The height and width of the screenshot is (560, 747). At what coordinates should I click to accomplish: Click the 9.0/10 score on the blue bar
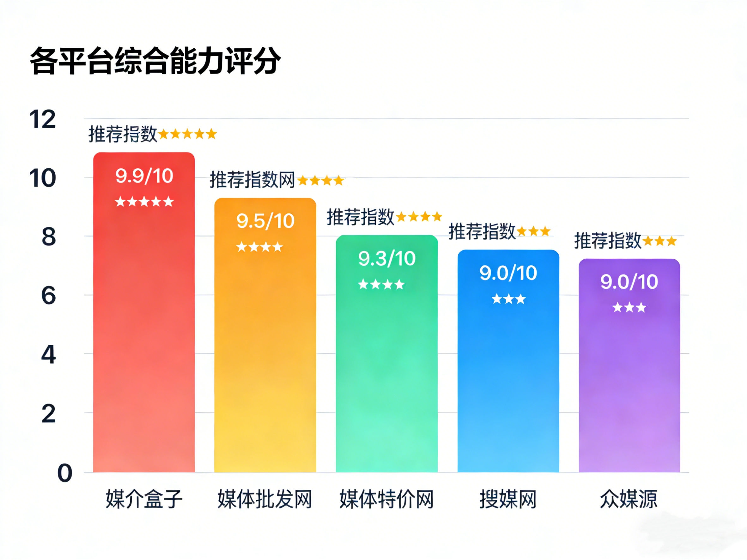(508, 273)
